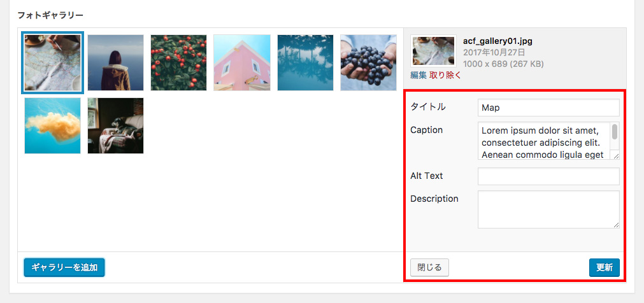Image resolution: width=644 pixels, height=303 pixels.
Task: Select the red berries bush thumbnail
Action: click(x=178, y=62)
